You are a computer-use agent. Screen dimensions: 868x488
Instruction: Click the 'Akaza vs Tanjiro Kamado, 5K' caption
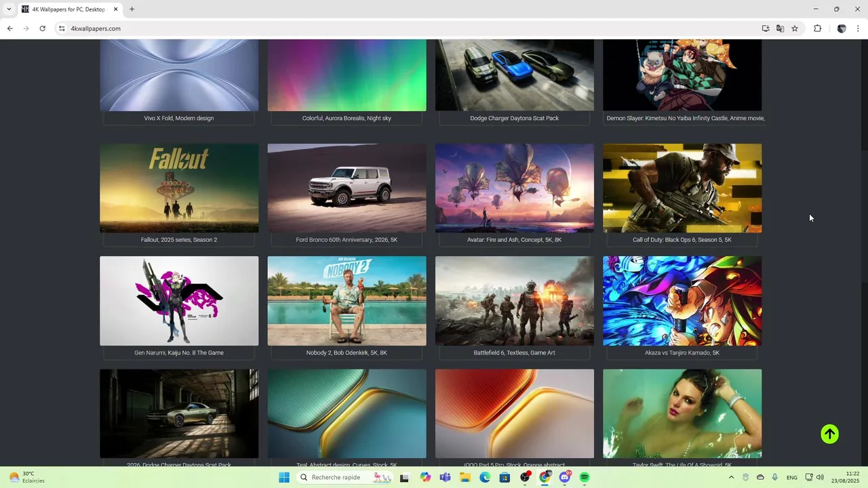(682, 352)
